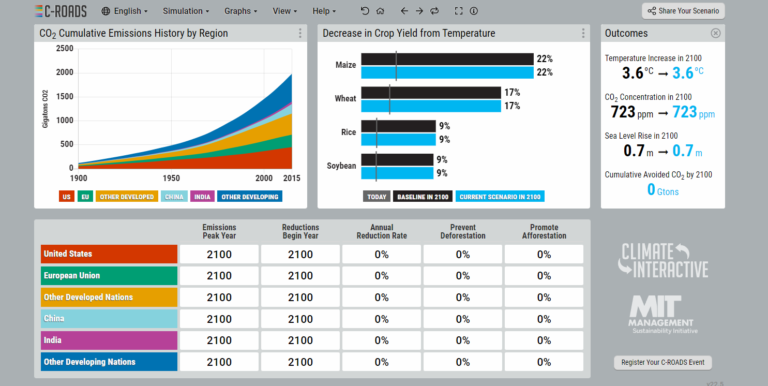Screen dimensions: 768x386
Task: Select the Other Developing Nations row label
Action: coord(109,362)
